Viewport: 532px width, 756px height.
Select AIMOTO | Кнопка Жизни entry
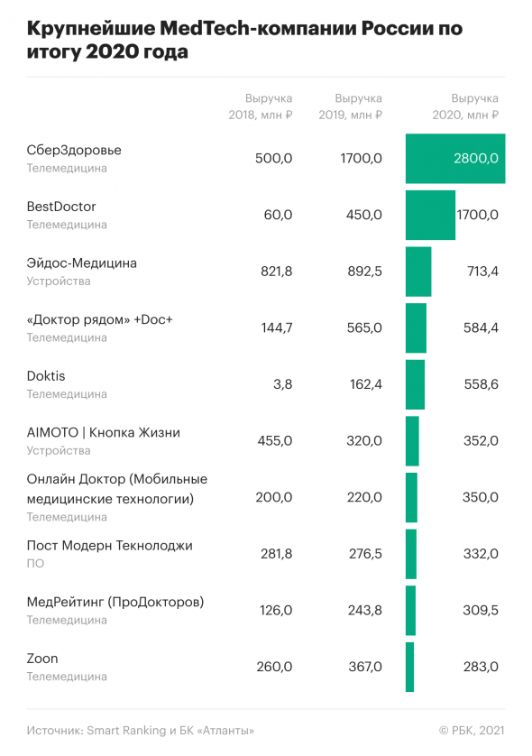[104, 432]
